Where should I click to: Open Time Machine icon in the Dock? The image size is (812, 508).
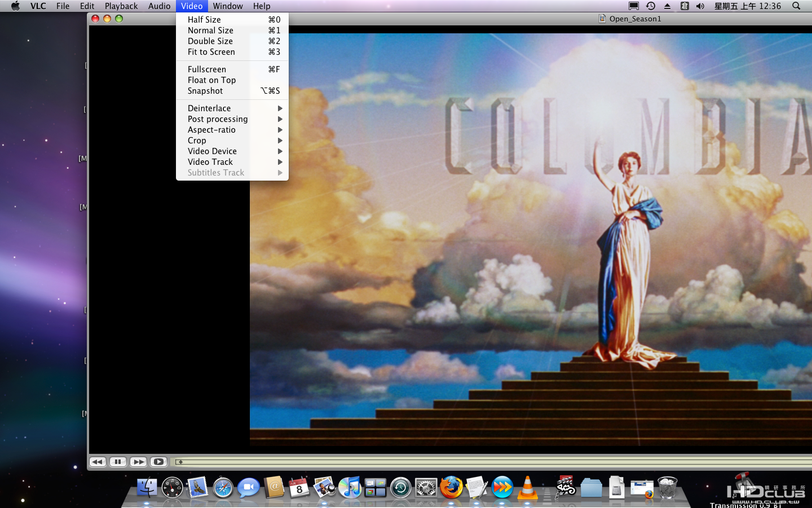pyautogui.click(x=400, y=487)
